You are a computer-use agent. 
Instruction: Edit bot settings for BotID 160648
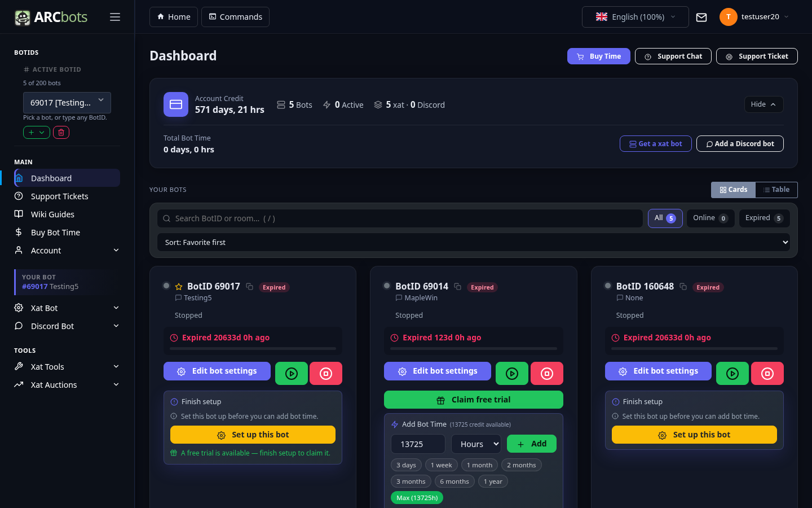tap(658, 371)
